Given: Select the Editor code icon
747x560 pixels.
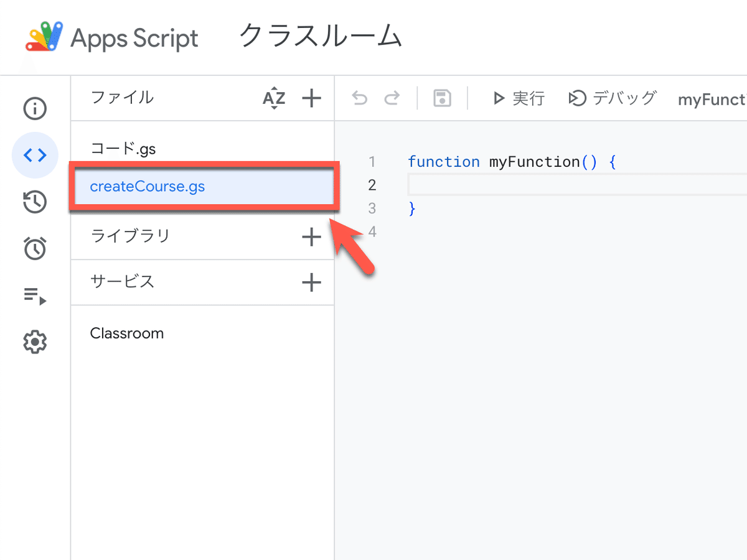Looking at the screenshot, I should (35, 156).
